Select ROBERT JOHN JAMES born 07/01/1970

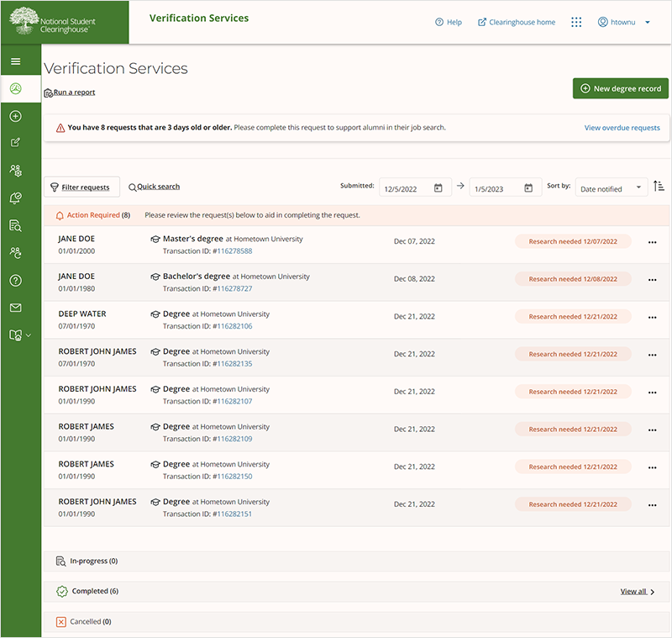355,357
